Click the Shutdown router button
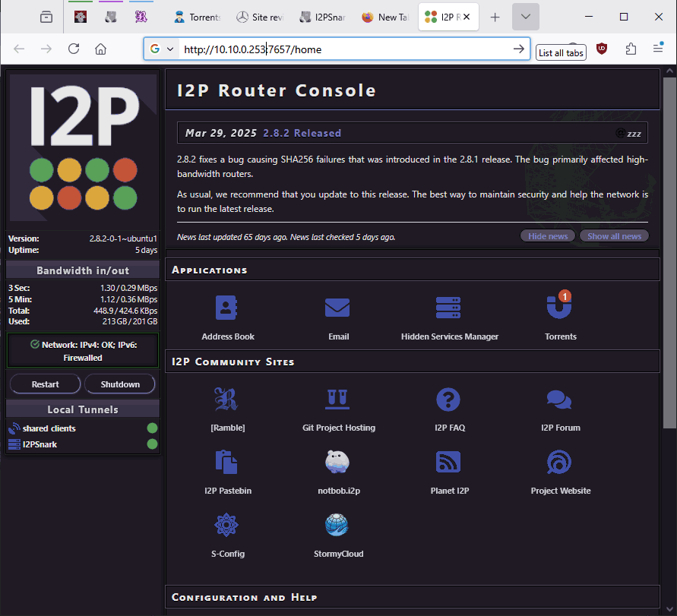 point(120,384)
